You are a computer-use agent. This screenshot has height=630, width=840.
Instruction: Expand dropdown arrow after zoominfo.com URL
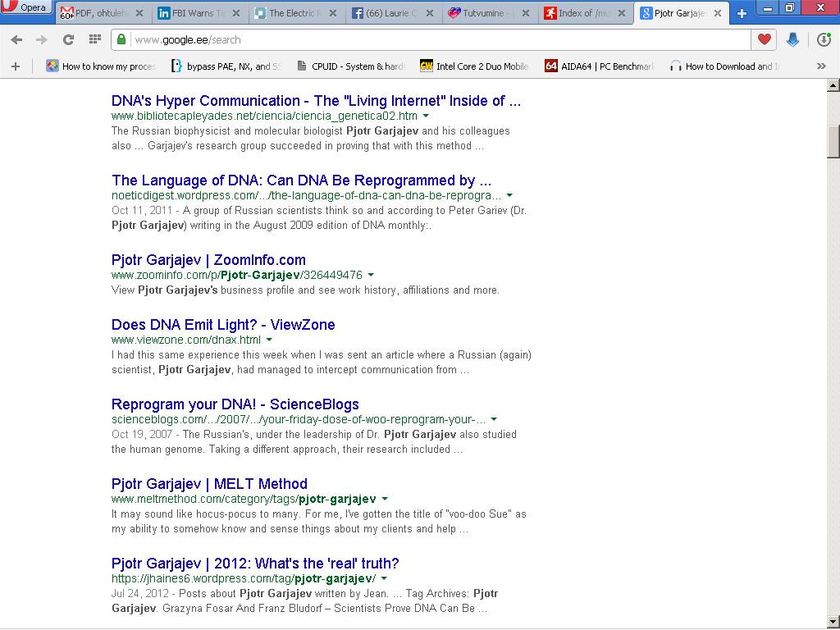tap(371, 275)
